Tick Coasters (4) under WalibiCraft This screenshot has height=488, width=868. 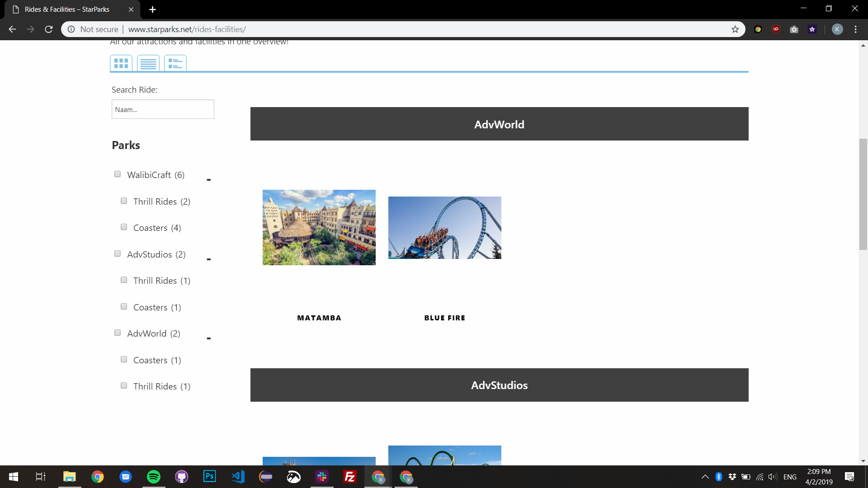(124, 227)
